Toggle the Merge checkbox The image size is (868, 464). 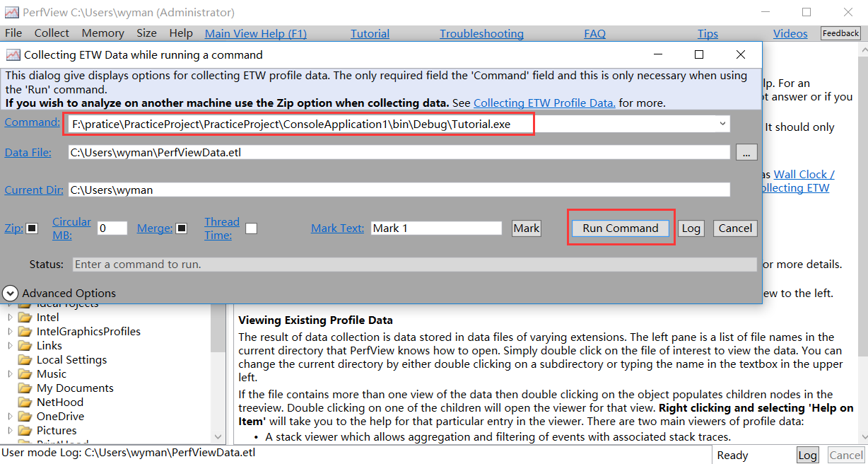point(182,228)
